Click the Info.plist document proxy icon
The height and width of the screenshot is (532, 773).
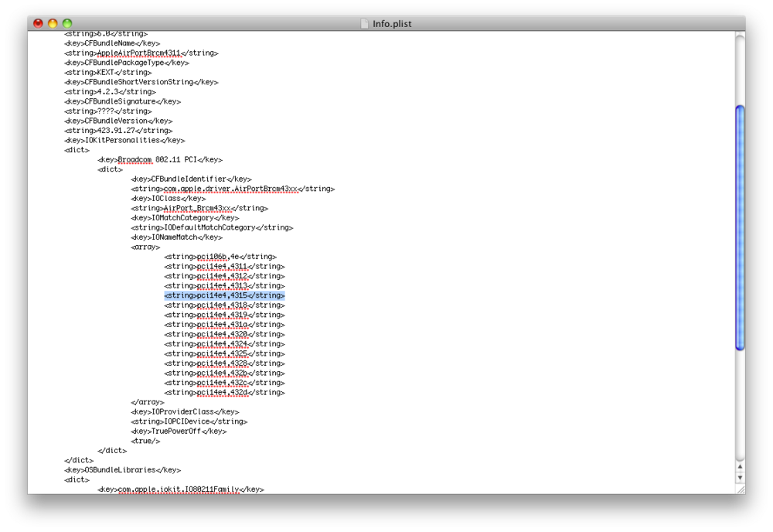[x=365, y=24]
